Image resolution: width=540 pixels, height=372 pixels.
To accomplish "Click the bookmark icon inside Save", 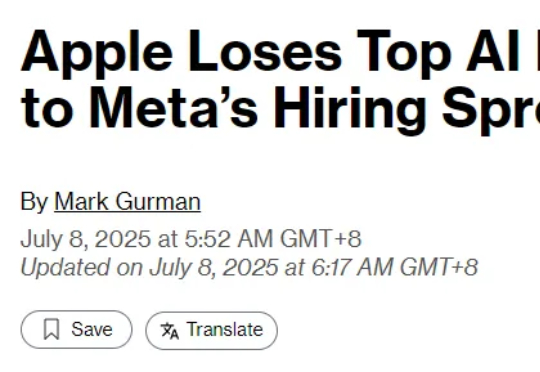I will click(52, 329).
